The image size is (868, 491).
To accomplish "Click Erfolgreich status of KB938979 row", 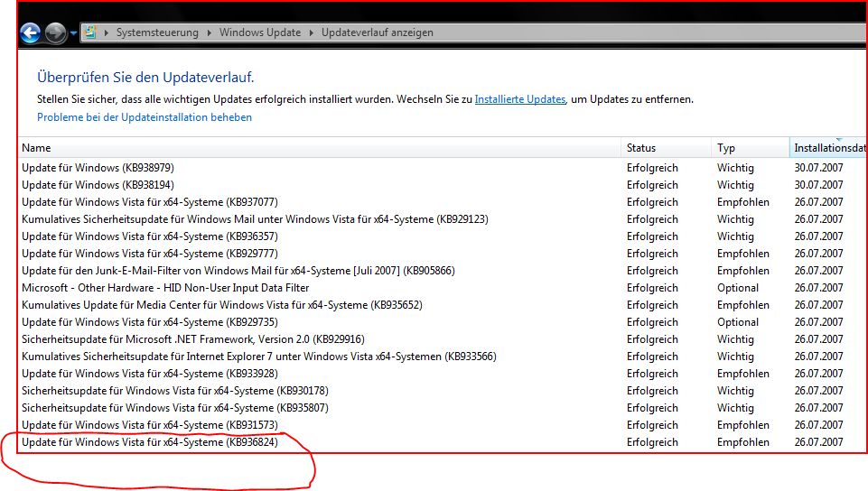I will coord(652,168).
